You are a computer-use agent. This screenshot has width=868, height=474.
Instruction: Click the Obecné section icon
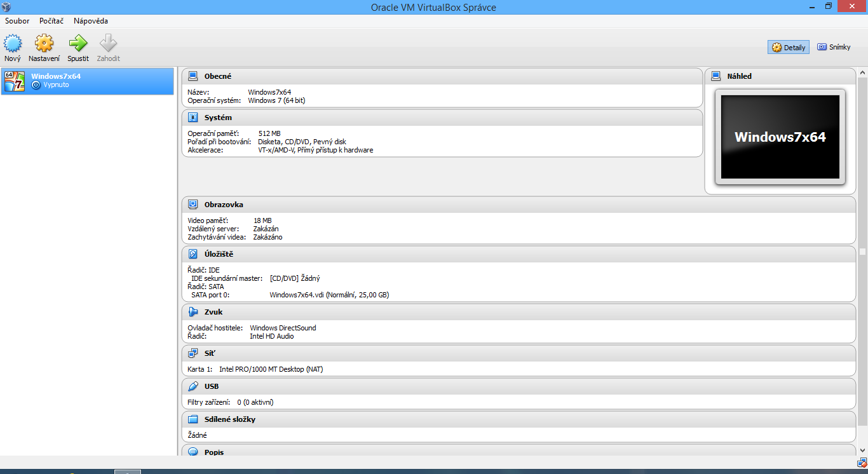pyautogui.click(x=193, y=76)
